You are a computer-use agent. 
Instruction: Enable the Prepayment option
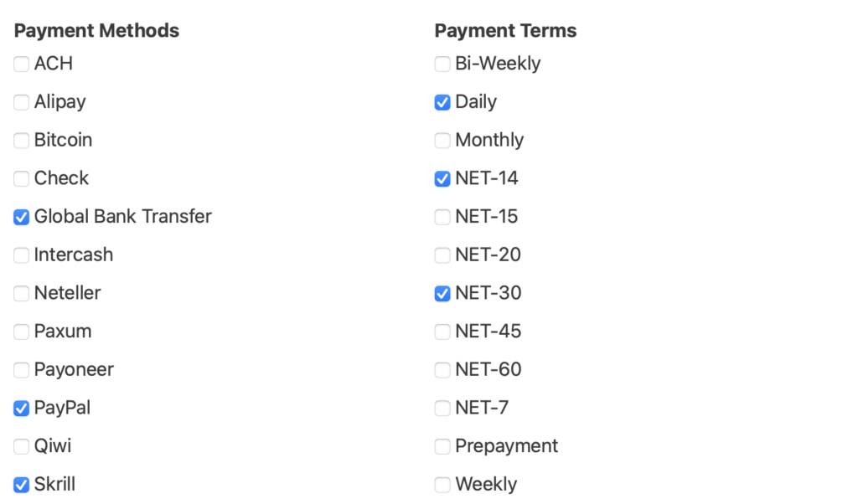pos(442,447)
